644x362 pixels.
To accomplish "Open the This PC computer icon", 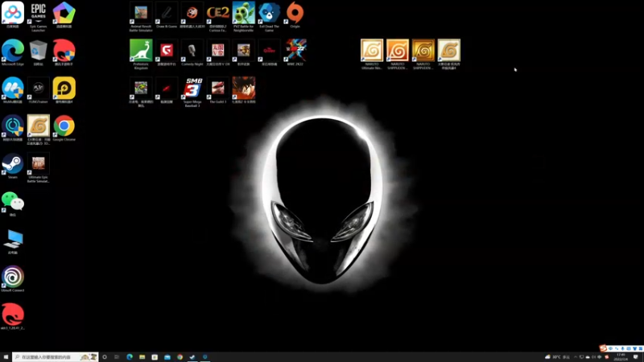I will (13, 242).
